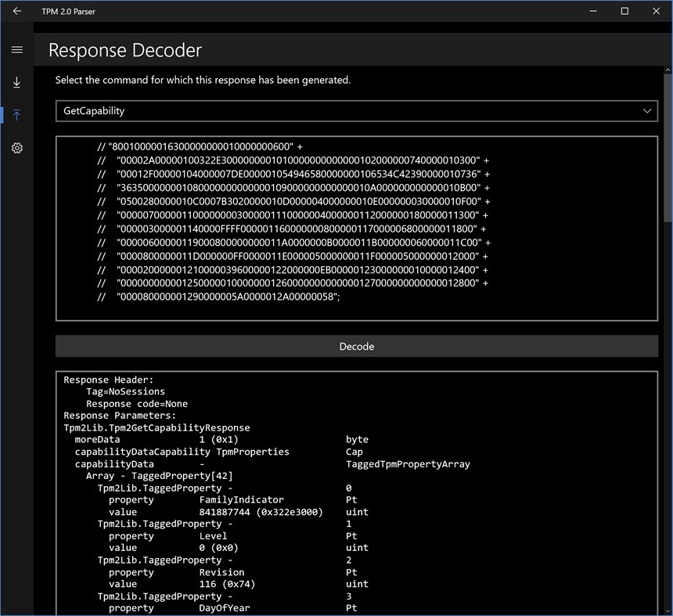The height and width of the screenshot is (616, 673).
Task: Click 'Tpm2Lib.Tpm2GetCapabilityResponse' text
Action: coord(157,428)
